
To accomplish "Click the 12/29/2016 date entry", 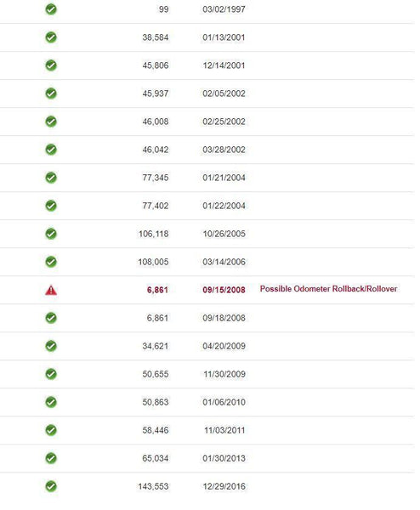I will click(x=224, y=486).
